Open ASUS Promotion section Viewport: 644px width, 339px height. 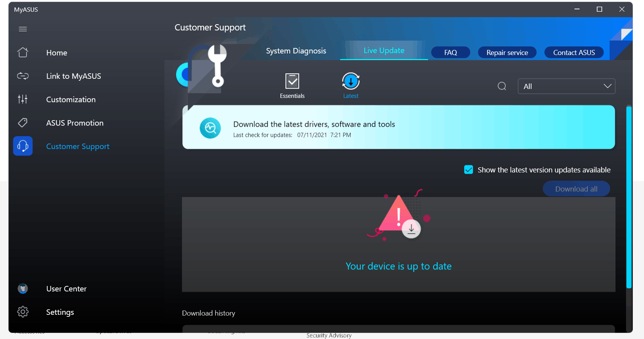click(x=75, y=123)
